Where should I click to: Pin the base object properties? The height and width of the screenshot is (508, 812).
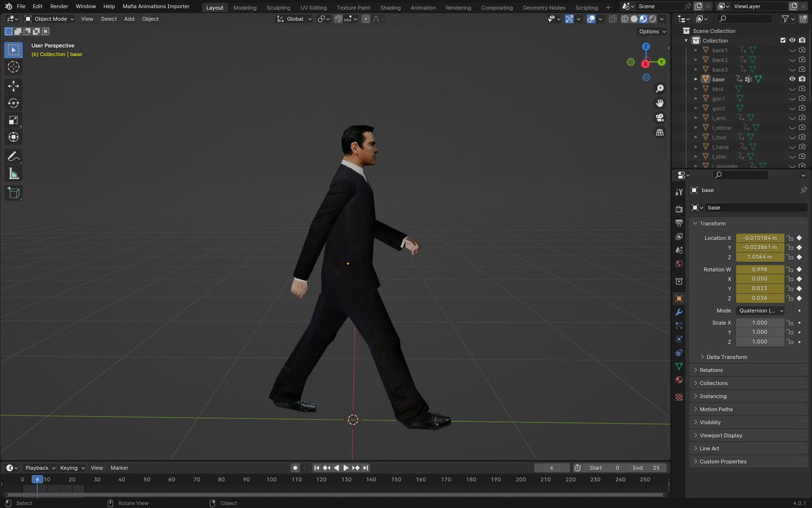coord(803,190)
